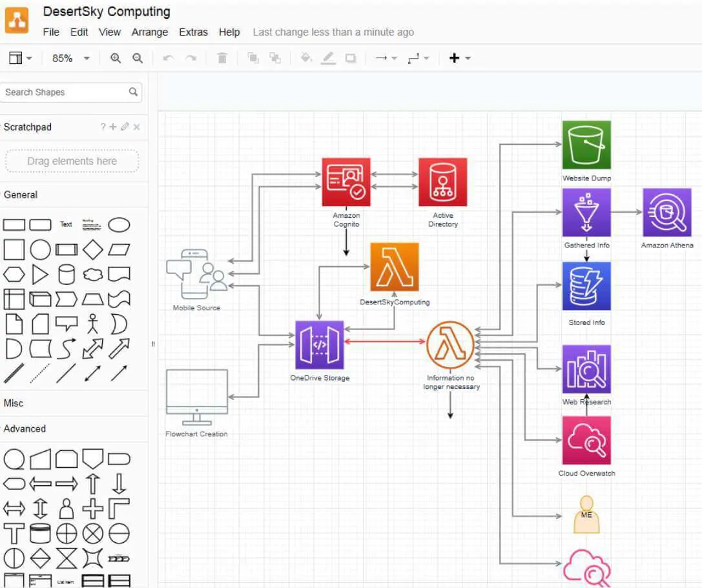Image resolution: width=702 pixels, height=588 pixels.
Task: Open the view panels layout dropdown
Action: (x=20, y=58)
